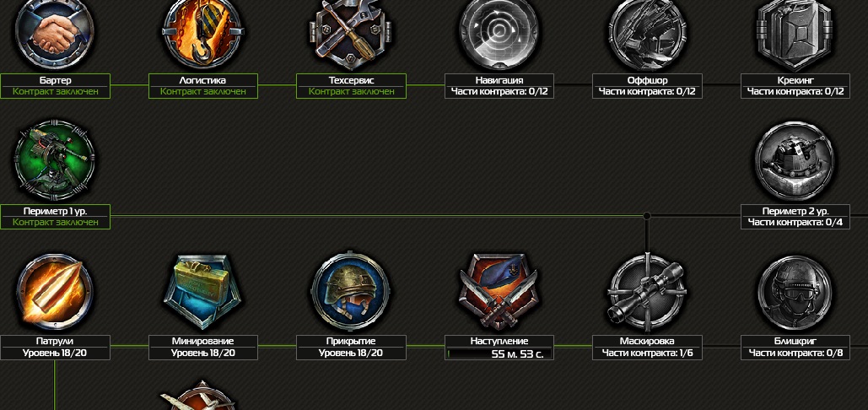Open the Патрули bullet icon
Screen dimensions: 868x410
(55, 292)
